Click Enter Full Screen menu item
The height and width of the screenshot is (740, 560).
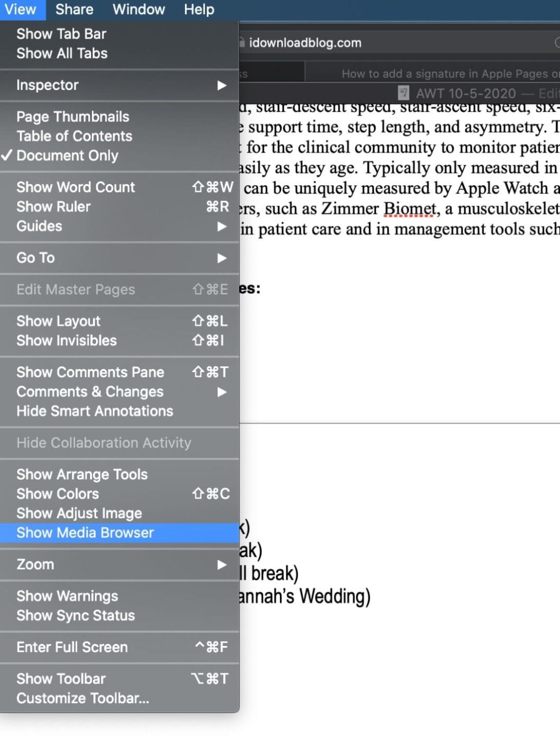pyautogui.click(x=72, y=647)
